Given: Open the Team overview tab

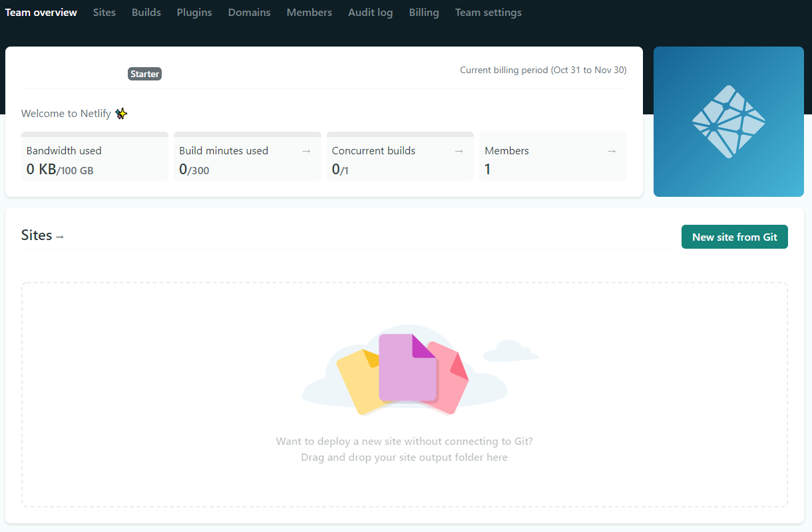Looking at the screenshot, I should coord(41,13).
